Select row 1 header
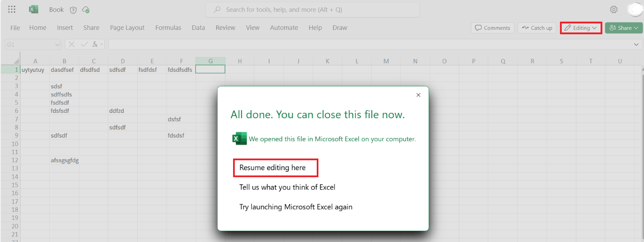 [x=10, y=69]
